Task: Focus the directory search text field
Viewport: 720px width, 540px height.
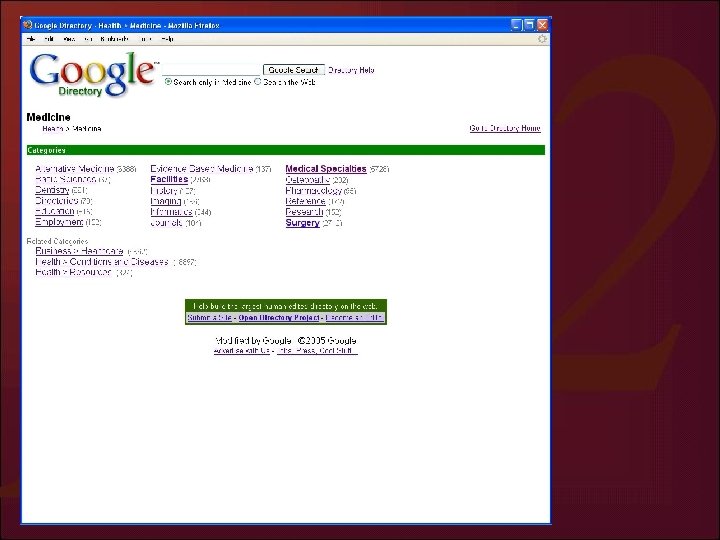Action: pos(211,70)
